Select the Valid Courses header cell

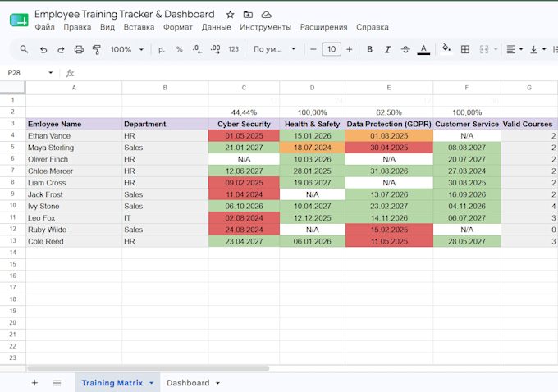point(529,124)
